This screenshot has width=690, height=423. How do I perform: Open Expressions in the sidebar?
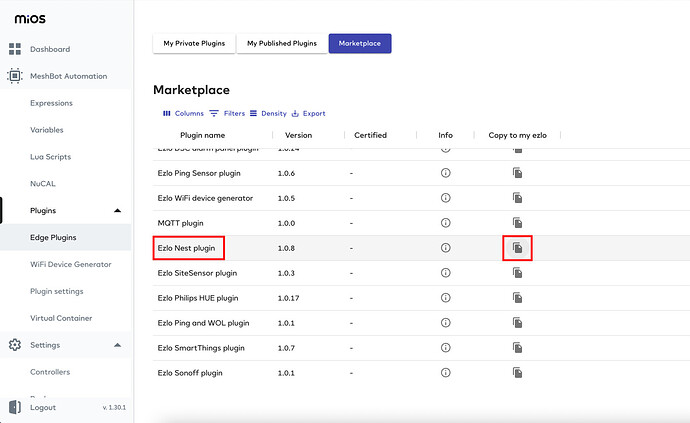51,103
